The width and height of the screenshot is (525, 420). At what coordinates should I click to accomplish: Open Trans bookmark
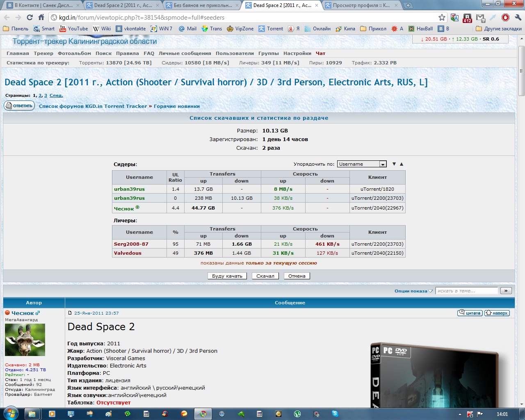[x=212, y=29]
